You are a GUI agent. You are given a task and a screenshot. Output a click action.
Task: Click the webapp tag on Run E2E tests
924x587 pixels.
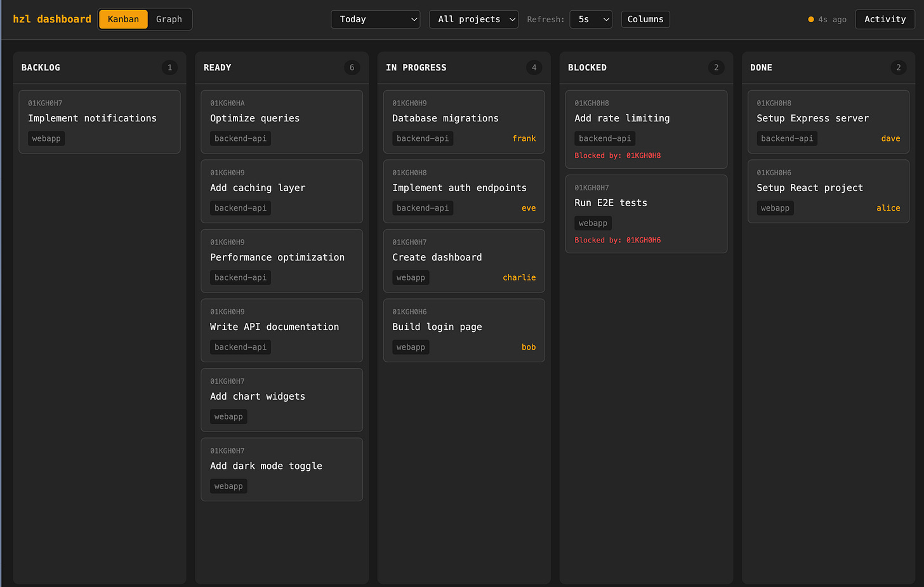(x=593, y=223)
